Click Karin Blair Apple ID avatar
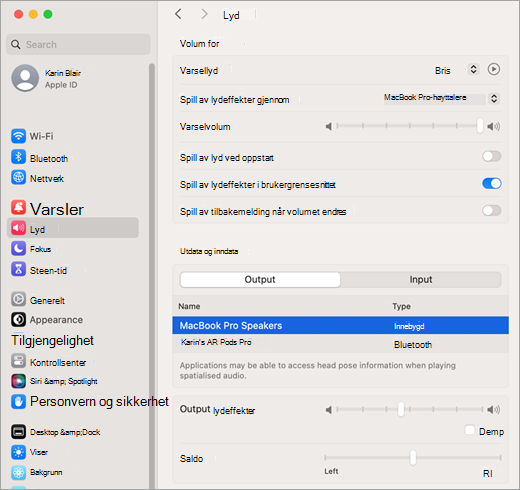Image resolution: width=520 pixels, height=490 pixels. coord(25,78)
